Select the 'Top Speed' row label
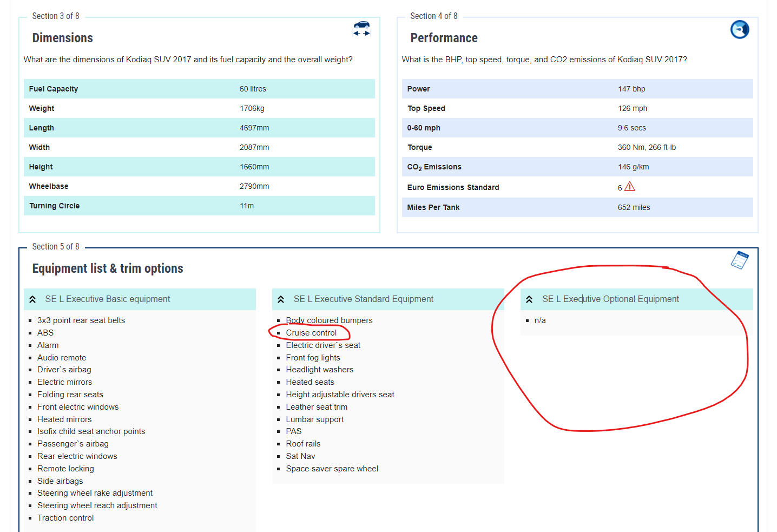Screen dimensions: 777x532 click(x=426, y=108)
